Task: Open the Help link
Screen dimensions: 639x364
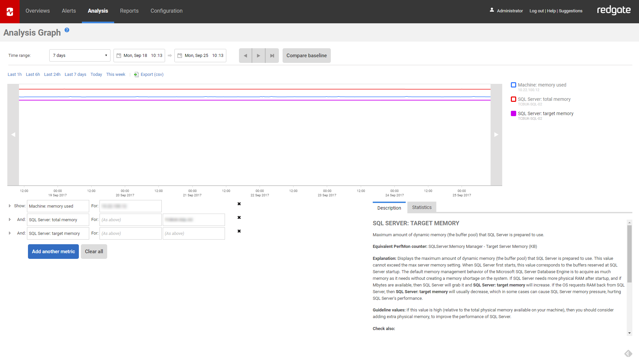Action: tap(551, 11)
